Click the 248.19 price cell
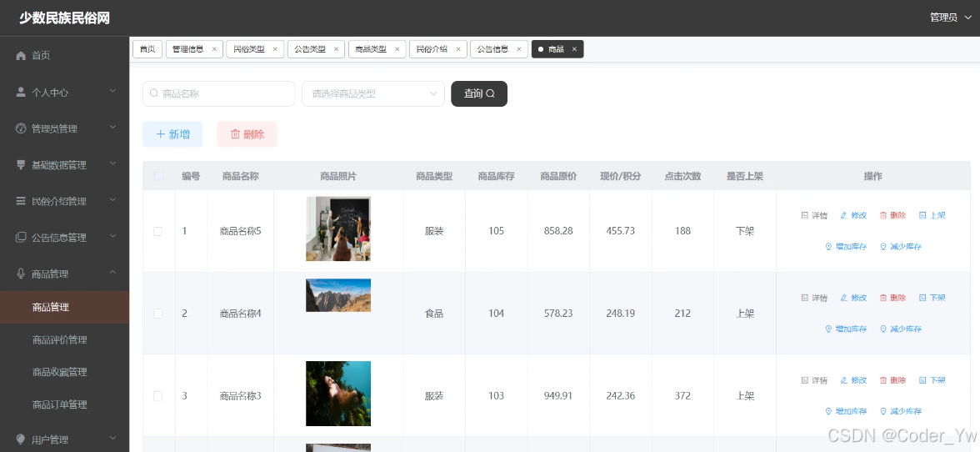The height and width of the screenshot is (452, 980). point(621,314)
